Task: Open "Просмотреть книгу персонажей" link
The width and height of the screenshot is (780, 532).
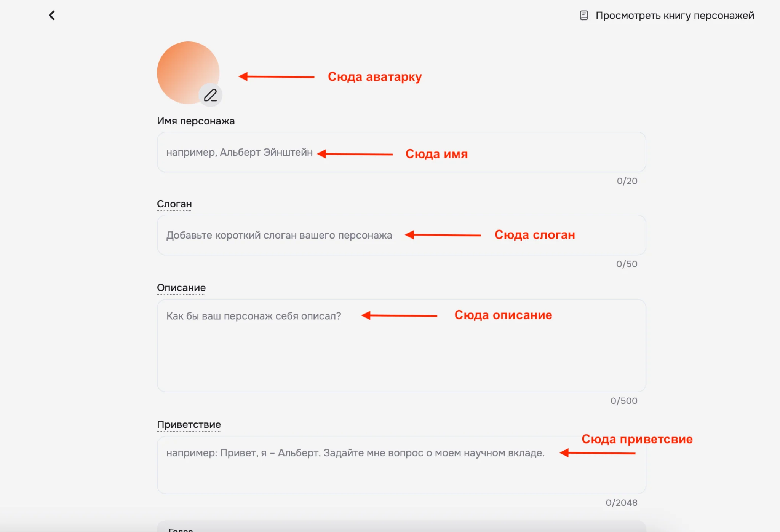Action: tap(675, 16)
